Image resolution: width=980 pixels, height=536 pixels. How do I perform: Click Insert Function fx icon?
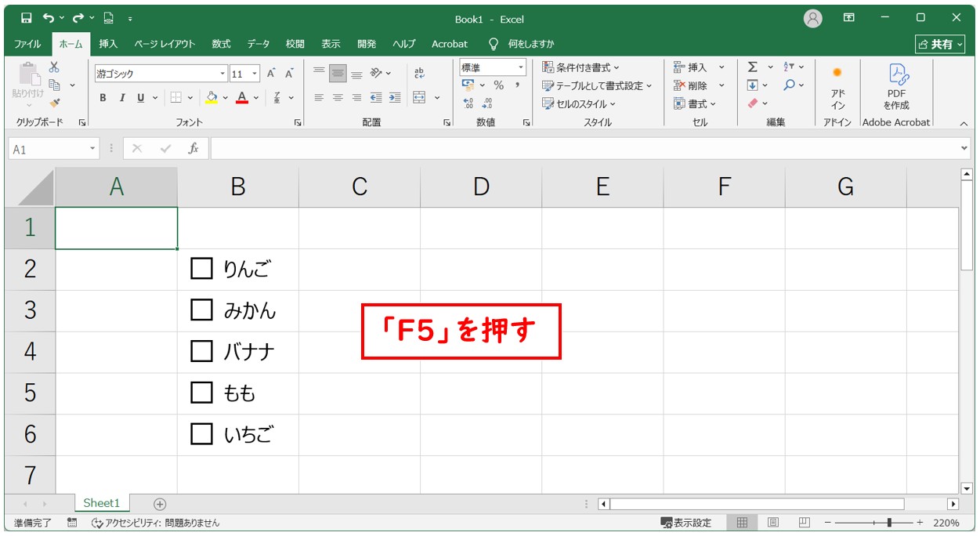[x=193, y=149]
